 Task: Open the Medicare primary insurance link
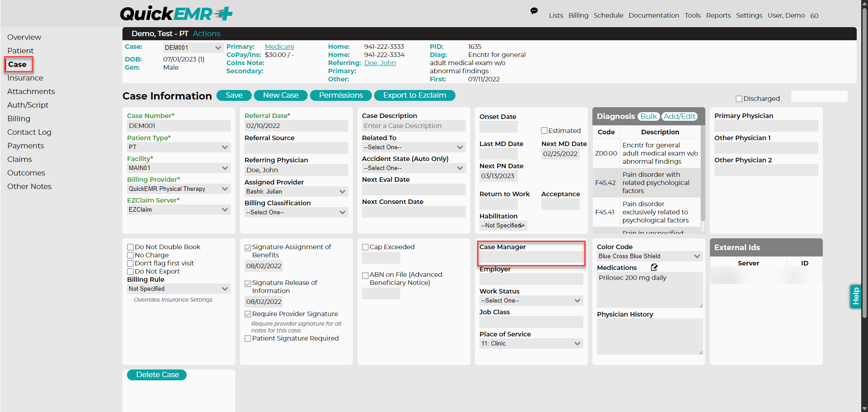(x=279, y=47)
